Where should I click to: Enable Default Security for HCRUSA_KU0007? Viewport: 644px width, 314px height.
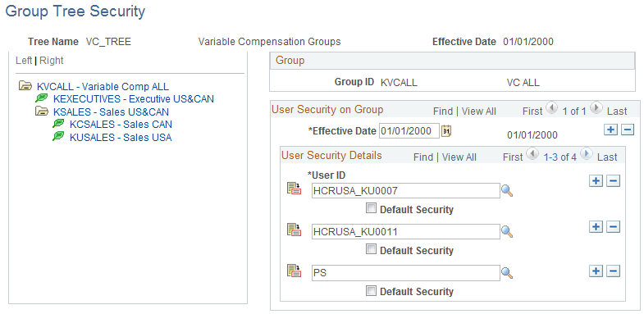[x=371, y=208]
